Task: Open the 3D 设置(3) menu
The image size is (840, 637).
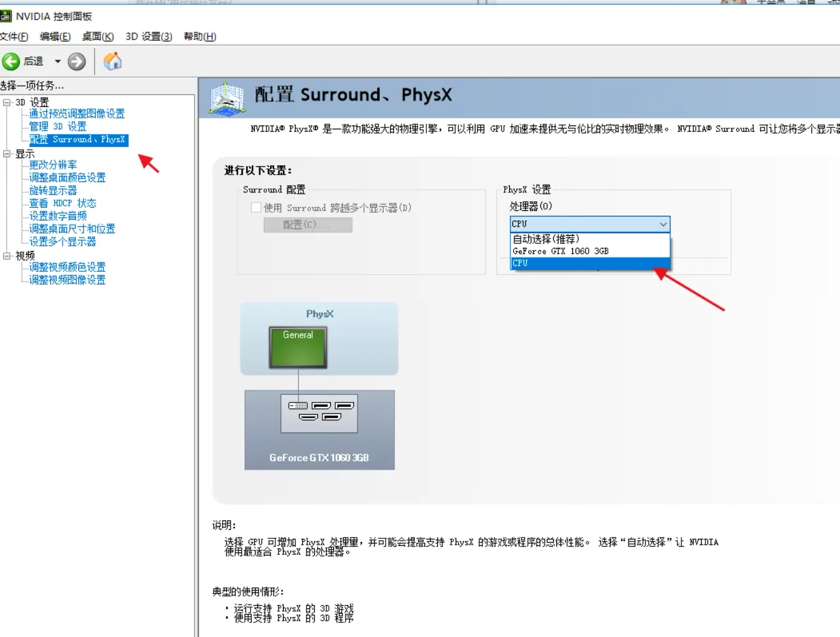Action: (148, 36)
